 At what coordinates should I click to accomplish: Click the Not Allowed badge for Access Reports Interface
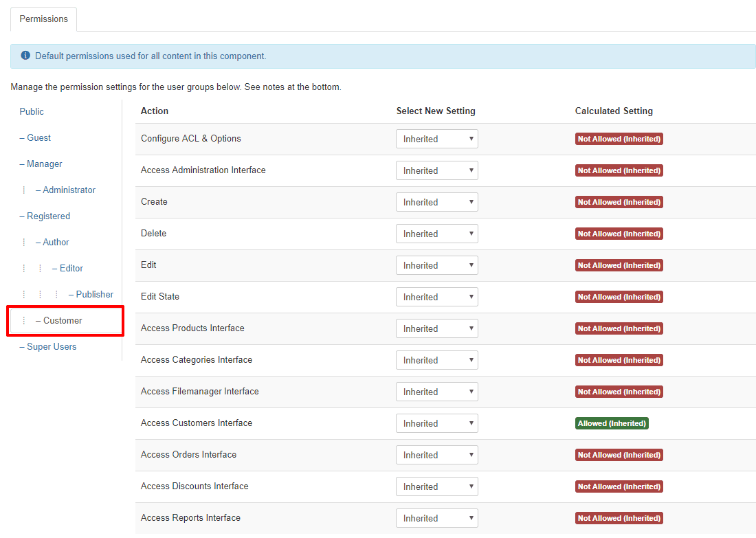pos(619,518)
